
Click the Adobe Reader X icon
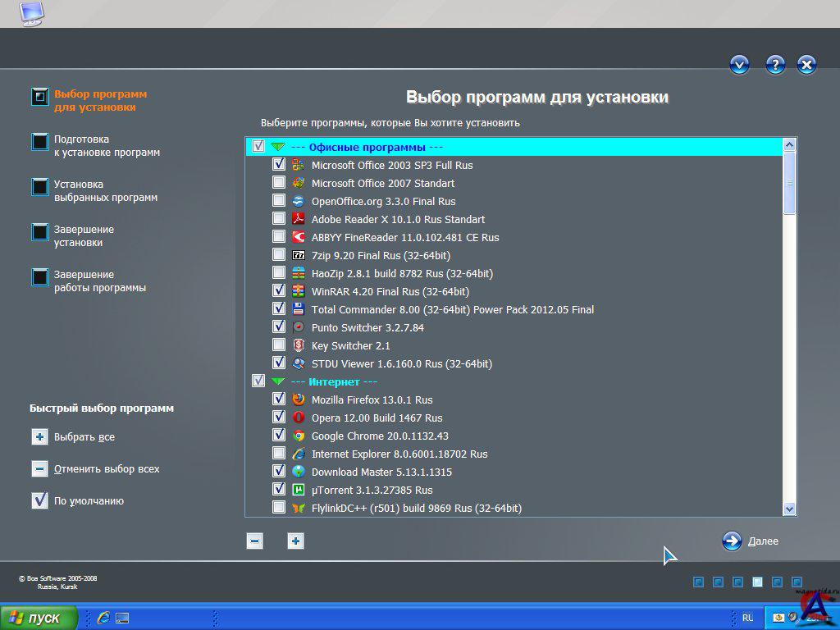[299, 219]
